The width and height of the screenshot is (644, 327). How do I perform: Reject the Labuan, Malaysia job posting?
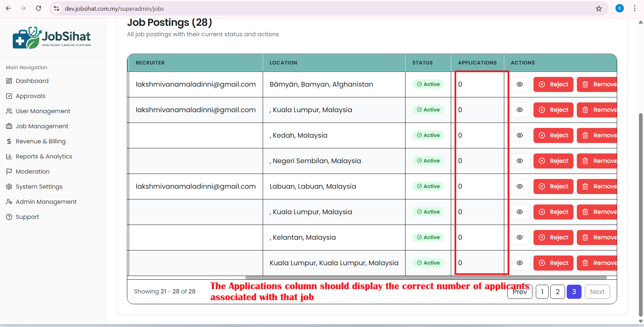553,186
